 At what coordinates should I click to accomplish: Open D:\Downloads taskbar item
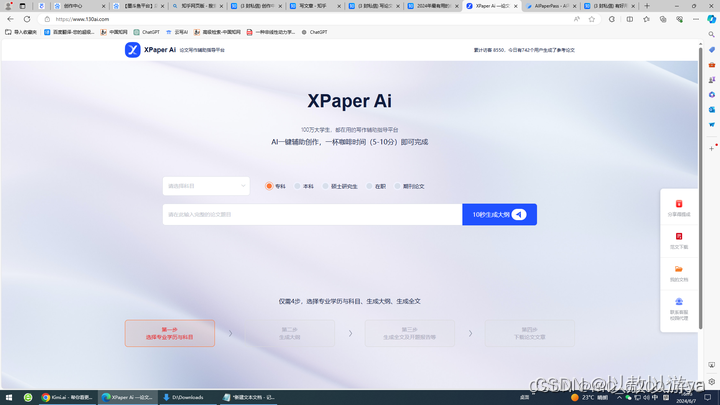[x=188, y=397]
